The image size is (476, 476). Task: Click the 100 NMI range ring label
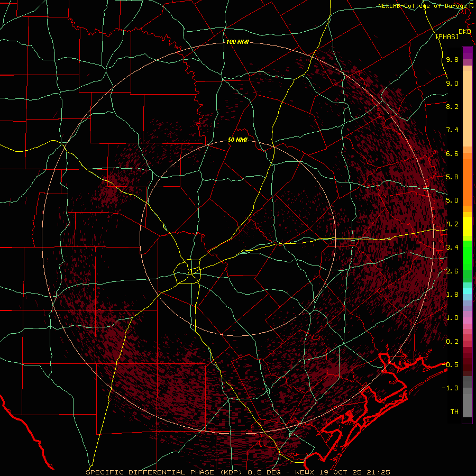(x=237, y=42)
